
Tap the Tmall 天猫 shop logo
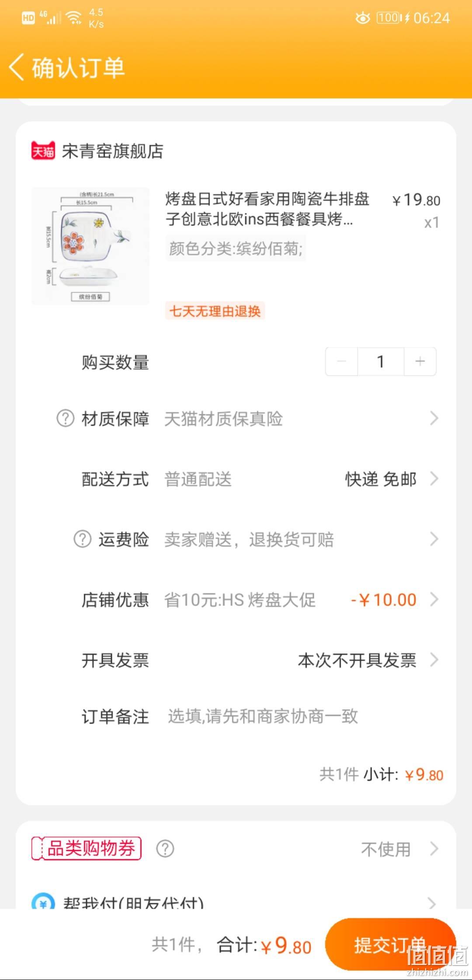(x=43, y=151)
